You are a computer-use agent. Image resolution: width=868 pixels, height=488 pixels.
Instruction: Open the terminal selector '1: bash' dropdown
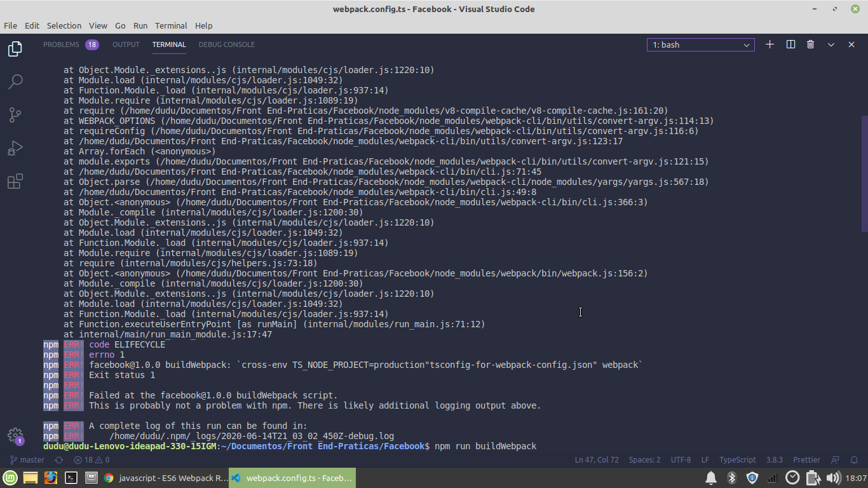click(701, 45)
